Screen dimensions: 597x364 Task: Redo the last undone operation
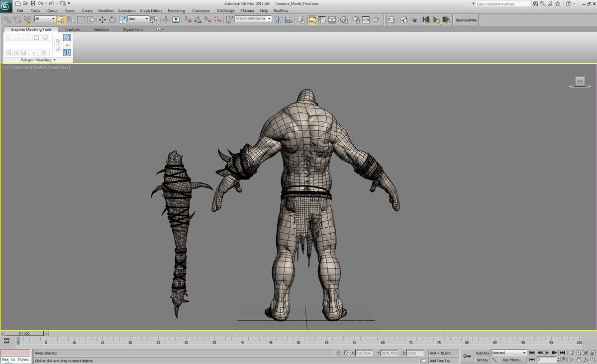click(51, 3)
